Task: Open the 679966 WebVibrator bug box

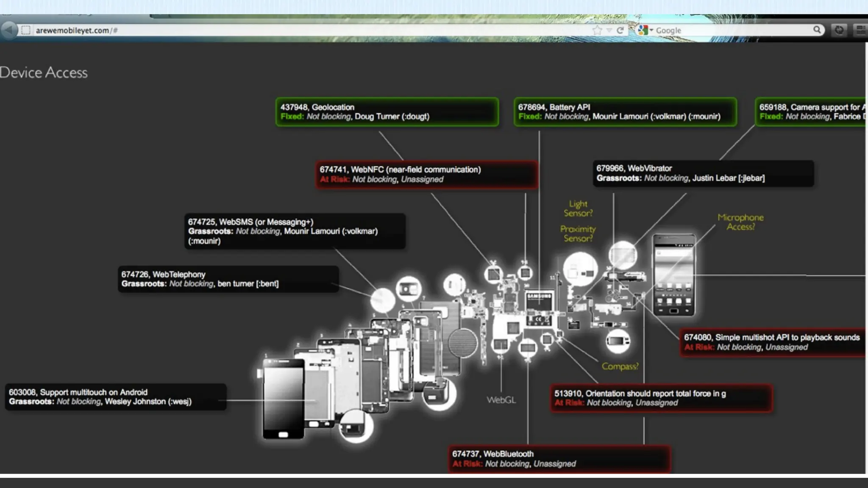Action: click(703, 173)
